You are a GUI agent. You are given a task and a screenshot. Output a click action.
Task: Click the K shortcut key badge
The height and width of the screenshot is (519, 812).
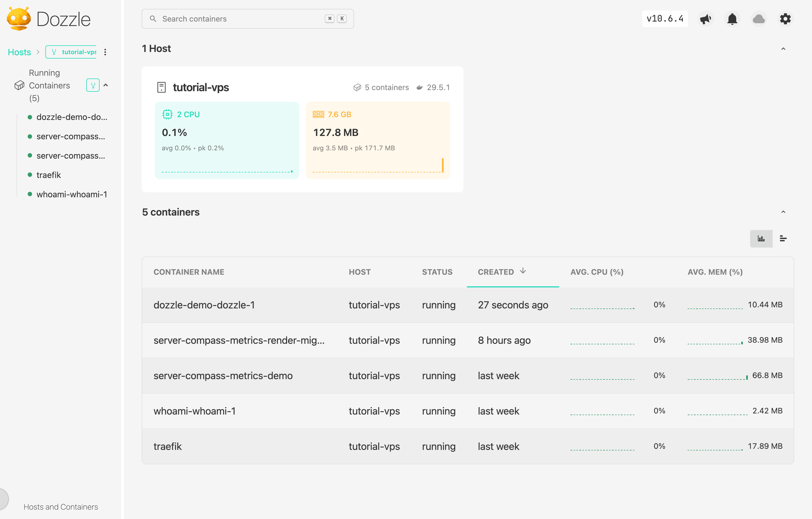click(x=342, y=19)
